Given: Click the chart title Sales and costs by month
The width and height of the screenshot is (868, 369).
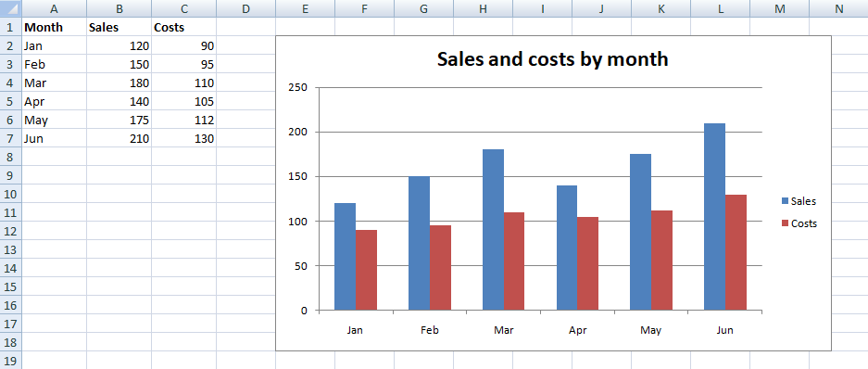Looking at the screenshot, I should 552,58.
